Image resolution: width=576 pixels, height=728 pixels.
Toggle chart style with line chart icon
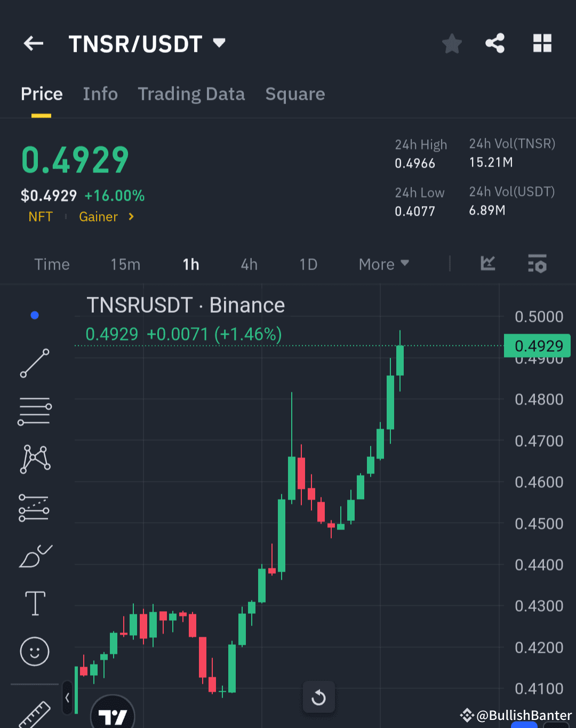pos(487,264)
